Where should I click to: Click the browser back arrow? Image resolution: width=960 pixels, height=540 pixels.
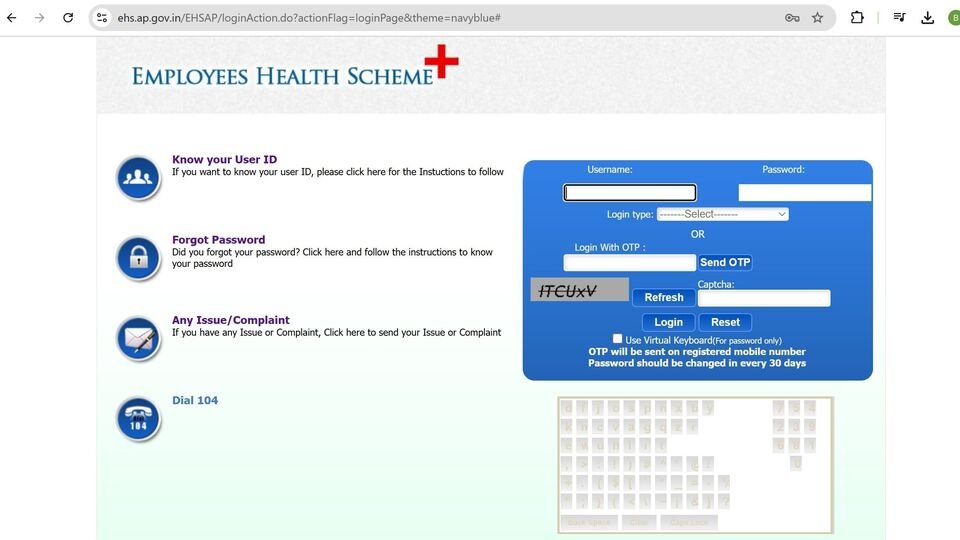(12, 18)
